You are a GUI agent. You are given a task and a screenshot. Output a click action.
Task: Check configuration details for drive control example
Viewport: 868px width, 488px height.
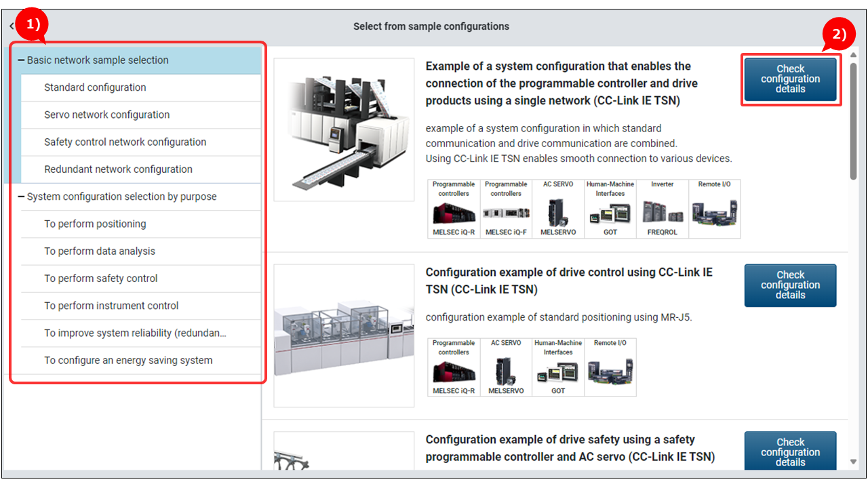791,285
